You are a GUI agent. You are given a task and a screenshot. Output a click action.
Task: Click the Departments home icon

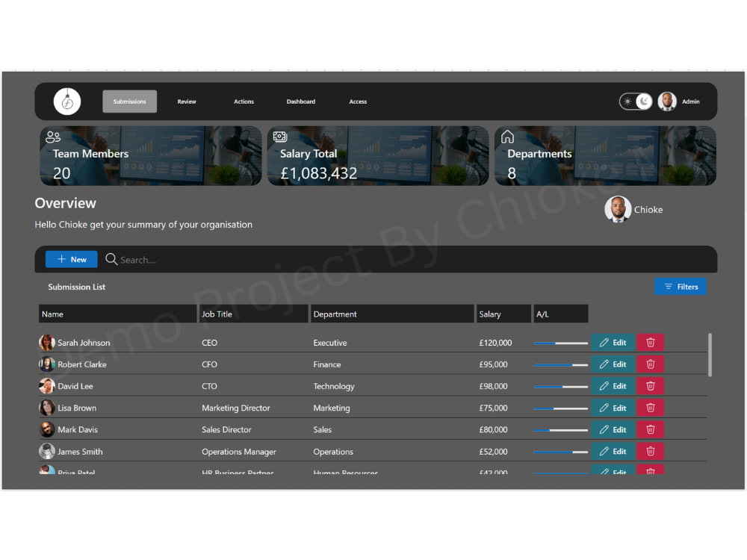point(507,137)
